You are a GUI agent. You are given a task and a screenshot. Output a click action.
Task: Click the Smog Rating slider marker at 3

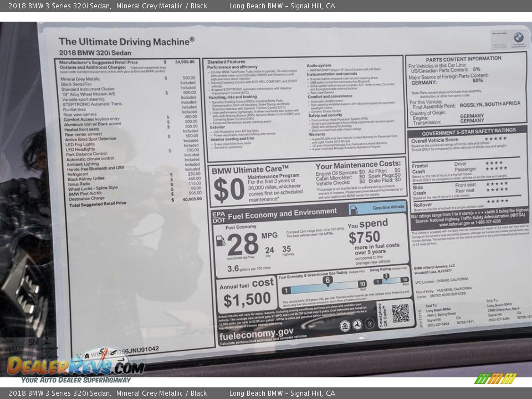point(386,277)
